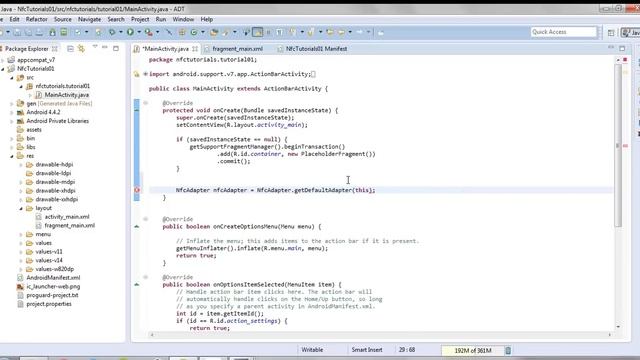Minimize the editor area
This screenshot has height=360, width=640.
click(611, 48)
